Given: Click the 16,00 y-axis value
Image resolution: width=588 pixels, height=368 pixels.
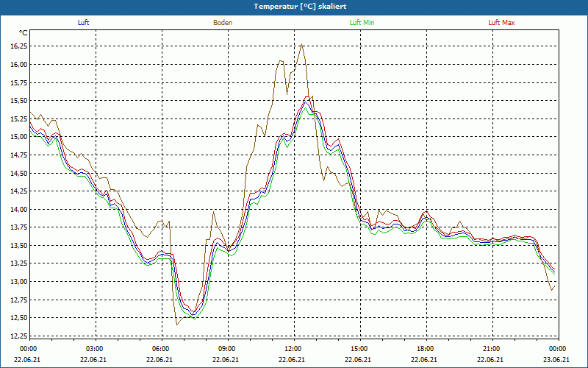Looking at the screenshot, I should tap(21, 64).
